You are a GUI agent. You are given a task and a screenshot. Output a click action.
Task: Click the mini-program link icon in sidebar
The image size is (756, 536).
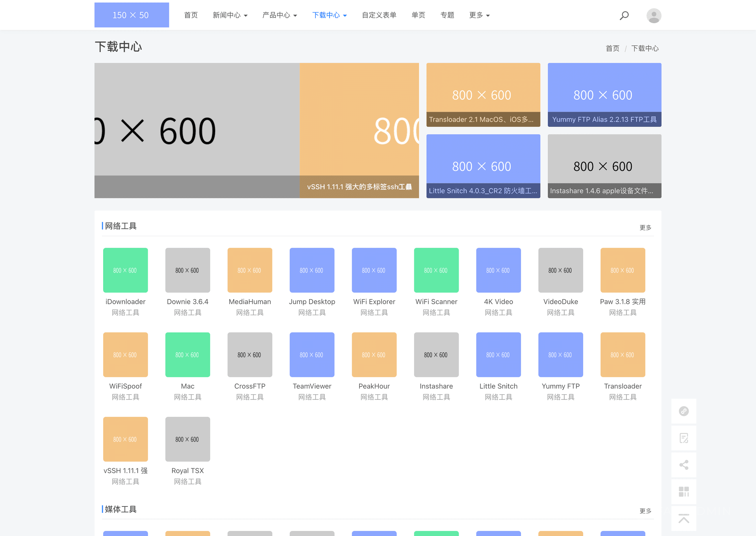(684, 411)
